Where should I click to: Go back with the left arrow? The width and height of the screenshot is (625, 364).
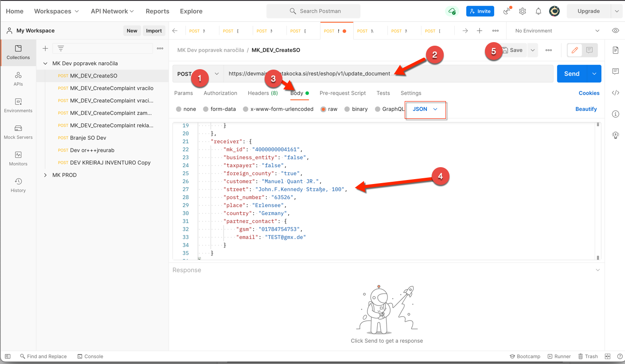tap(175, 31)
